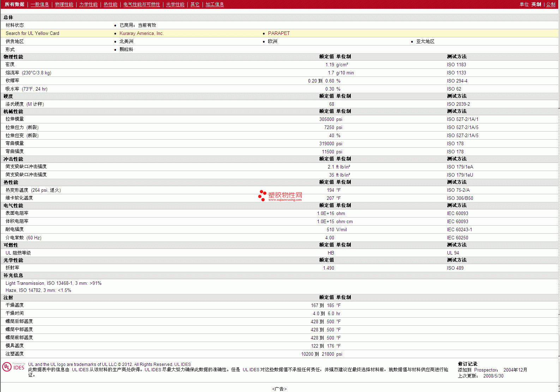
Task: Click the vertical scrollbar on right edge
Action: pos(559,196)
